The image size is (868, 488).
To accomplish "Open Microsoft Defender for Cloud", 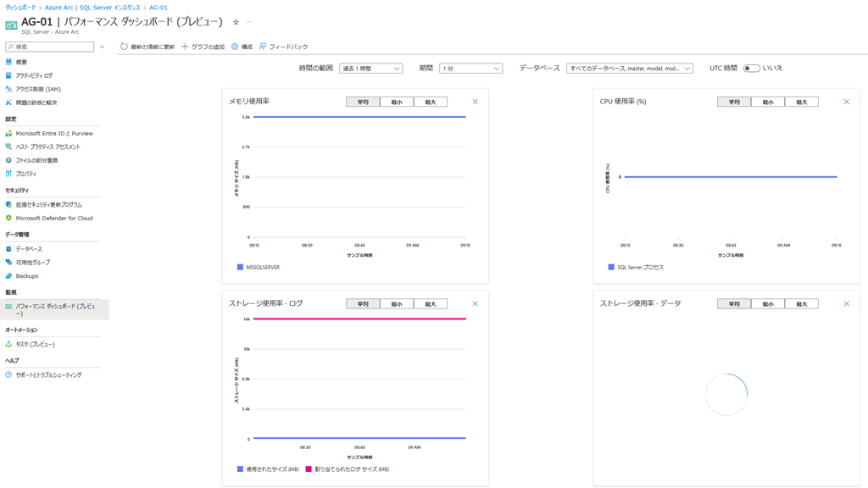I will [54, 218].
